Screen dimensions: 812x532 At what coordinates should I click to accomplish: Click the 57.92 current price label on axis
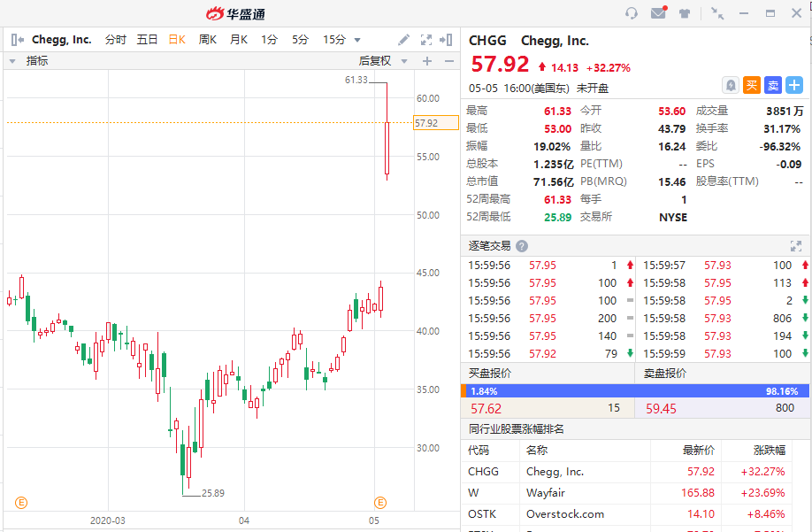click(435, 123)
